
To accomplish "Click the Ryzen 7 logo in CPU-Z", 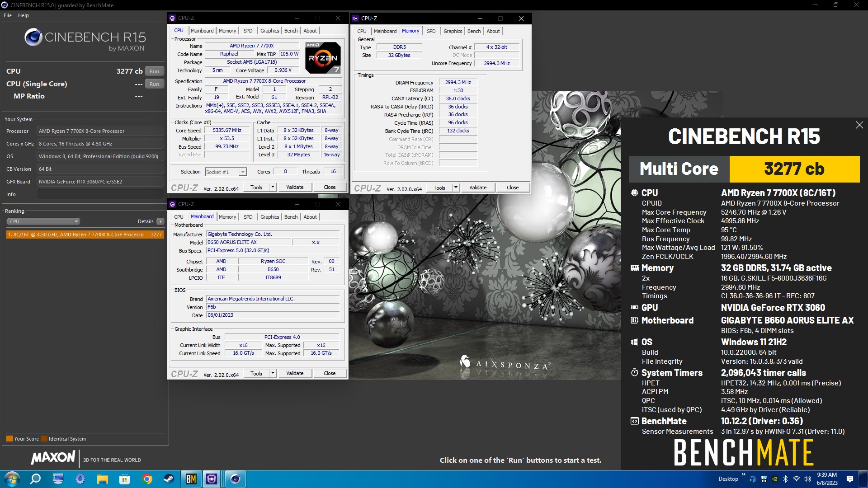I will click(x=323, y=58).
